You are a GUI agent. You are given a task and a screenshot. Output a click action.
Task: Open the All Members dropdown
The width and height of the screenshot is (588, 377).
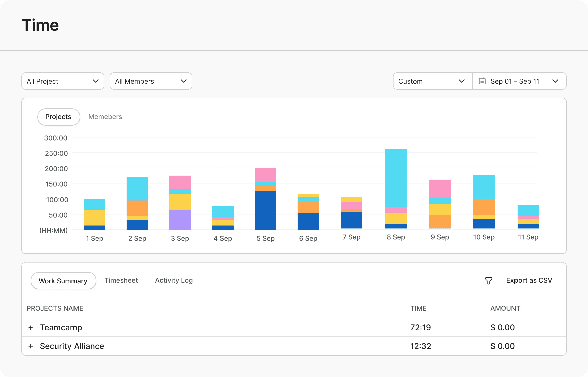[x=151, y=81]
